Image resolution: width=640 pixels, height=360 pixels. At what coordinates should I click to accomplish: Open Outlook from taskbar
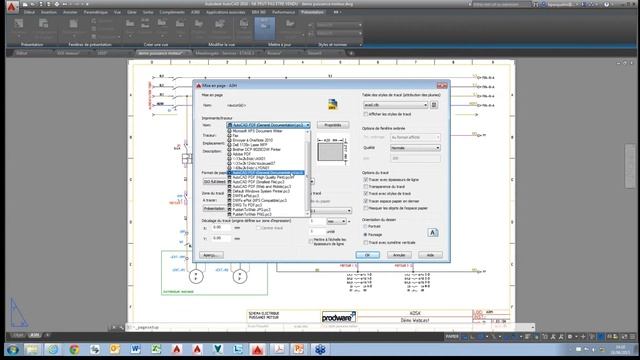115,349
